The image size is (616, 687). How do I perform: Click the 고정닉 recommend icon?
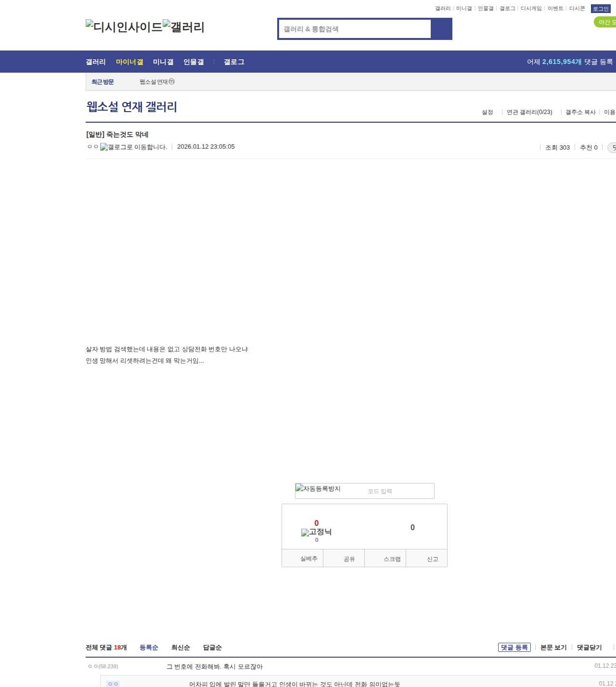point(316,532)
